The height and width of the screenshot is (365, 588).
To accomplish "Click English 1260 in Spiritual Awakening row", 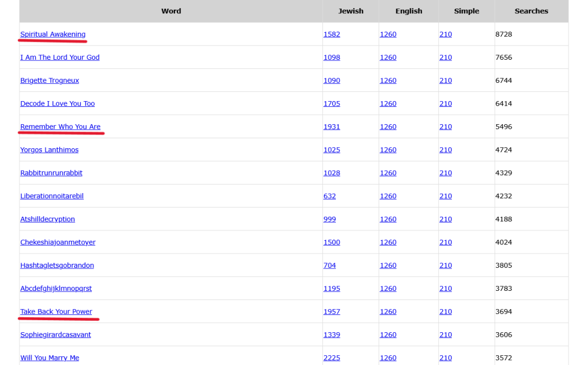I will (388, 34).
